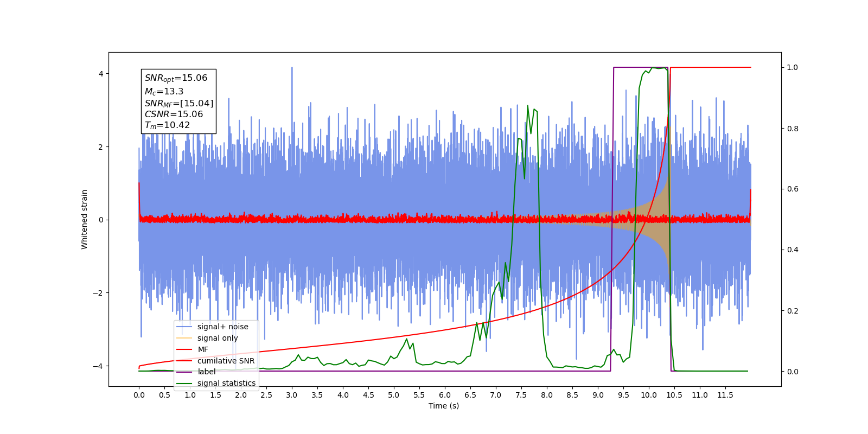Click the 'signal+ noise' legend entry
868x434 pixels.
212,327
